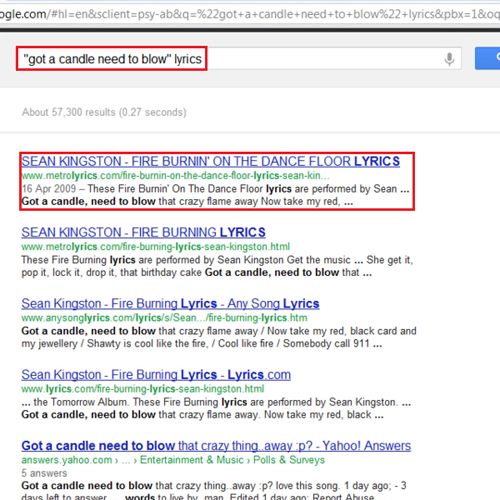Open the Fire Burning Lyrics - Lyrics.com link
Image resolution: width=500 pixels, height=500 pixels.
[x=156, y=375]
